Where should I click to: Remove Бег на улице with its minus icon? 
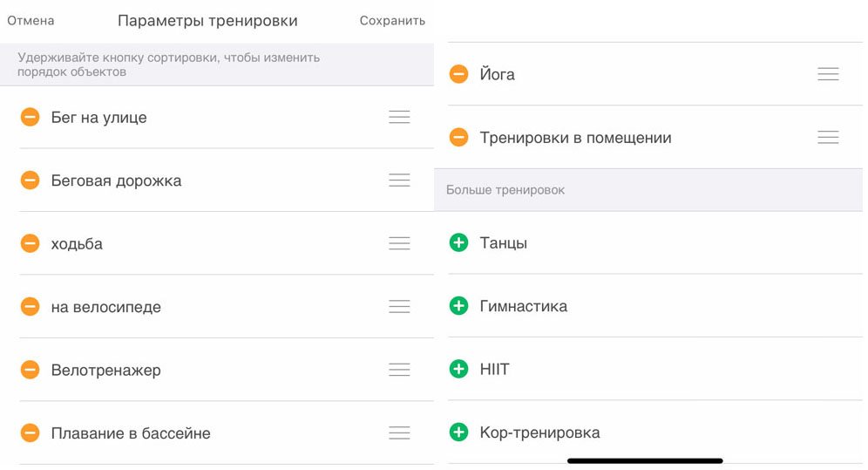pos(30,117)
